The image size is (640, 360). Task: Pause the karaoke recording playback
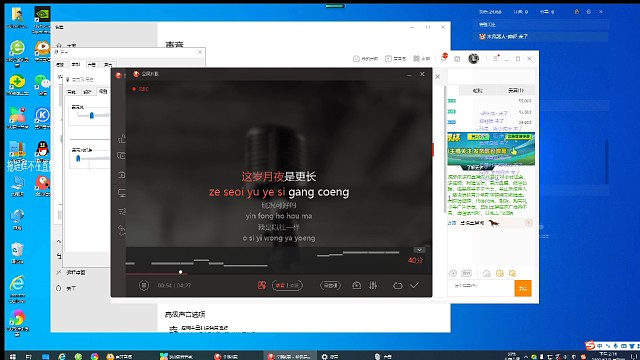click(x=144, y=285)
